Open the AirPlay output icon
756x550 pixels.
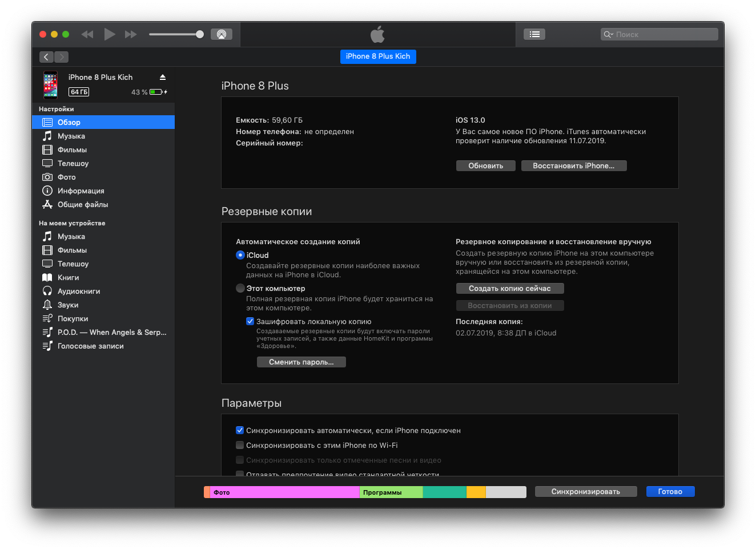point(222,34)
